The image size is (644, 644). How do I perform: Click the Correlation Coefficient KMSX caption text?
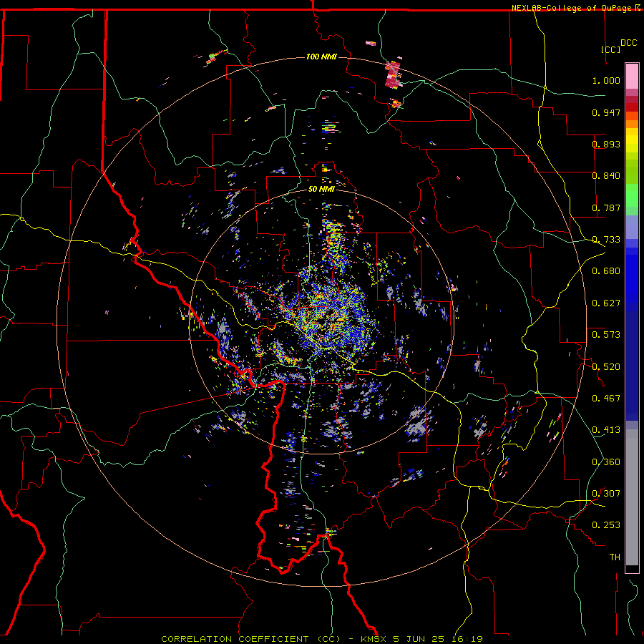[x=321, y=639]
